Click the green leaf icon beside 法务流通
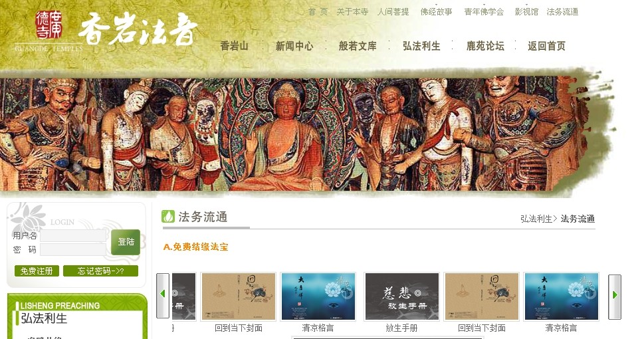 [x=168, y=216]
